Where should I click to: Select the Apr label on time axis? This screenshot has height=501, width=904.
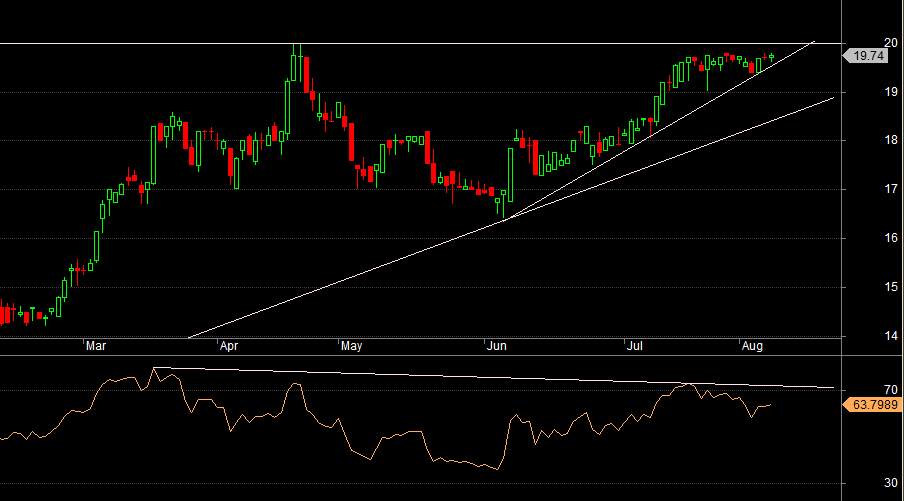229,346
